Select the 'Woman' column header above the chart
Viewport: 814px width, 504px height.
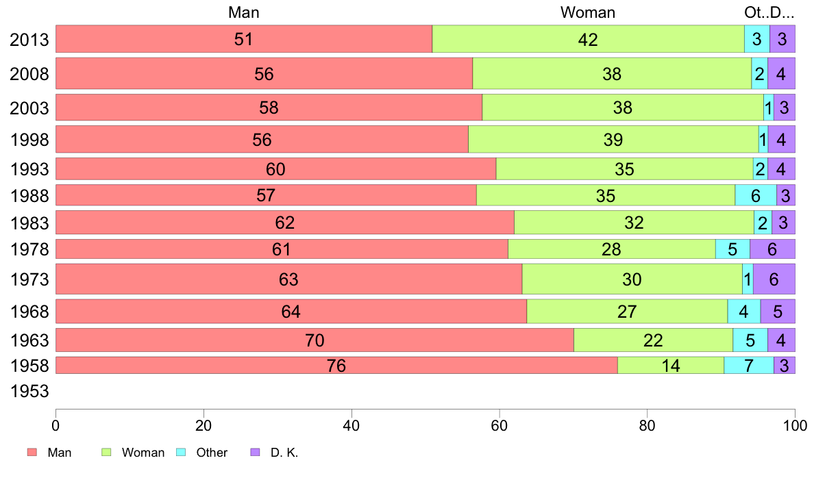tap(588, 12)
